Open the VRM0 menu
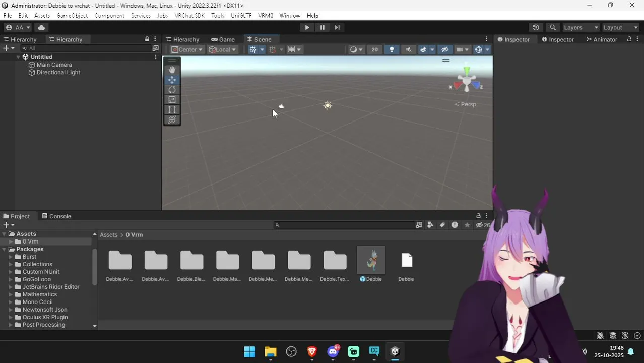This screenshot has width=644, height=363. click(266, 16)
